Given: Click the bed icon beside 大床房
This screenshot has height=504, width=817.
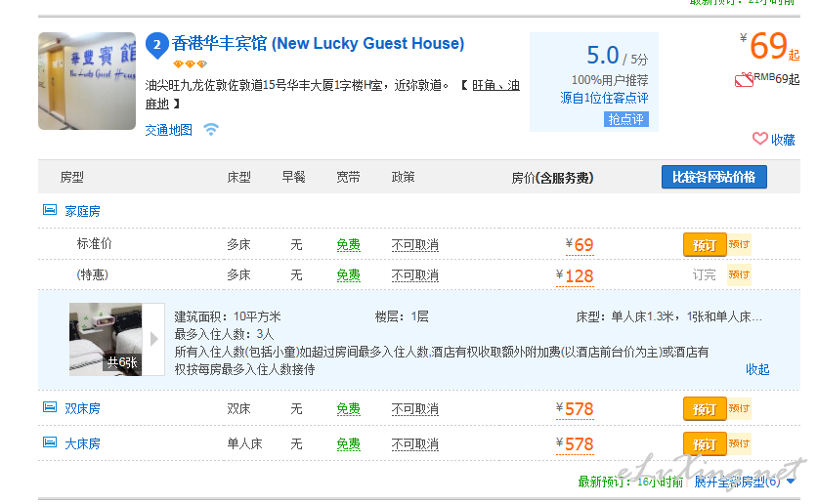Looking at the screenshot, I should coord(50,442).
